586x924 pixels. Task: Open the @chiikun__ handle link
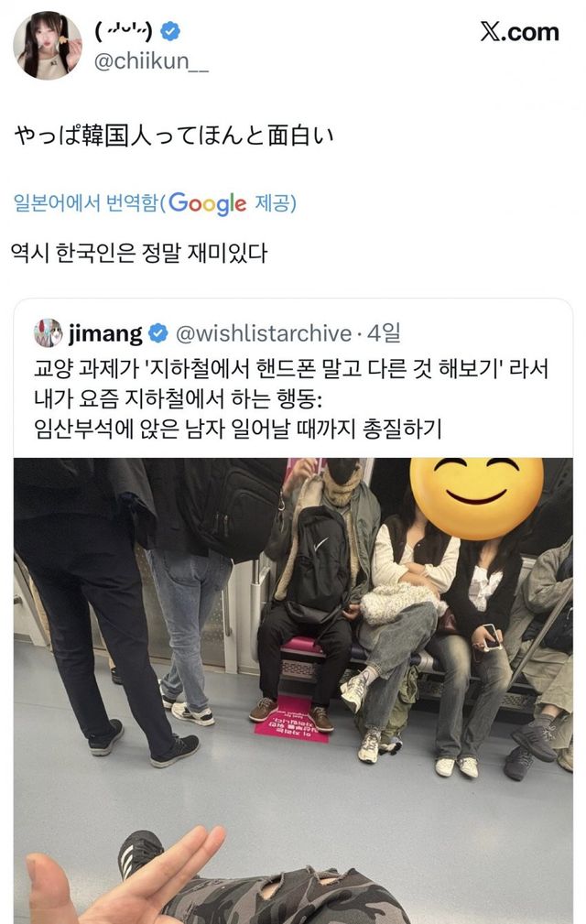pyautogui.click(x=151, y=60)
